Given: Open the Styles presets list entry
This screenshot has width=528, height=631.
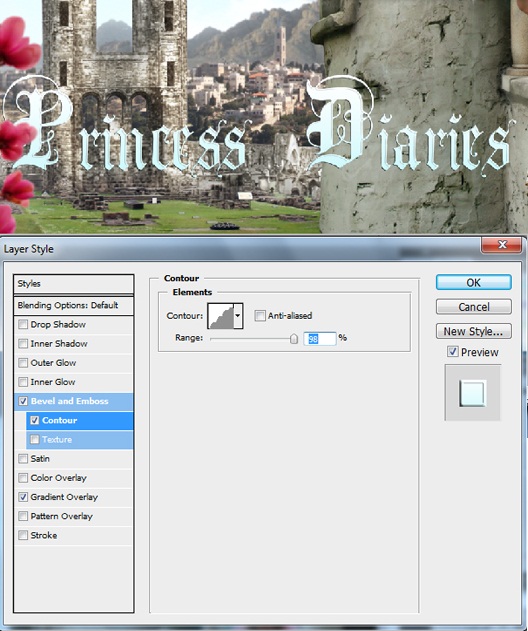Looking at the screenshot, I should click(x=73, y=284).
